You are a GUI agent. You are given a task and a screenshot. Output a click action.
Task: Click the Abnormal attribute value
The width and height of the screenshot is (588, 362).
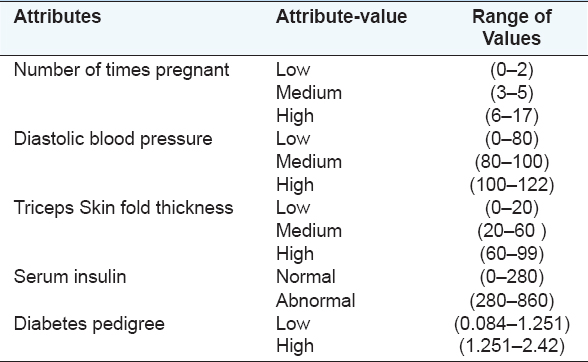(x=315, y=300)
